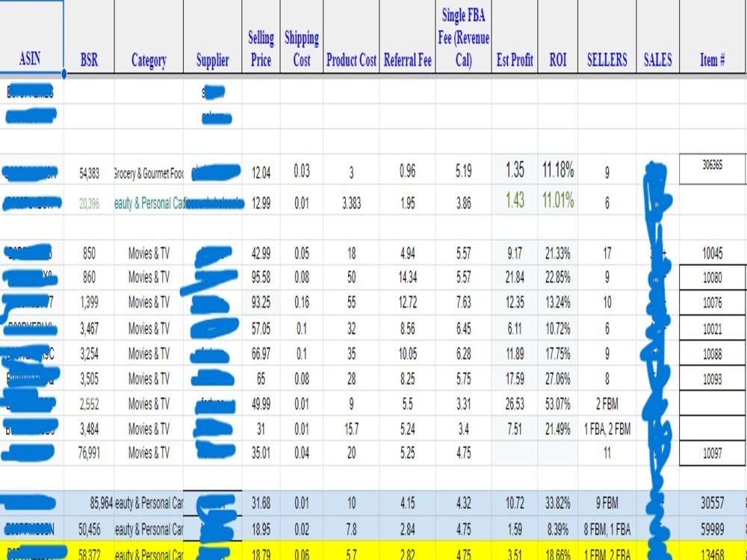
Task: Select yellow-row Item # cell 13468
Action: tap(713, 552)
